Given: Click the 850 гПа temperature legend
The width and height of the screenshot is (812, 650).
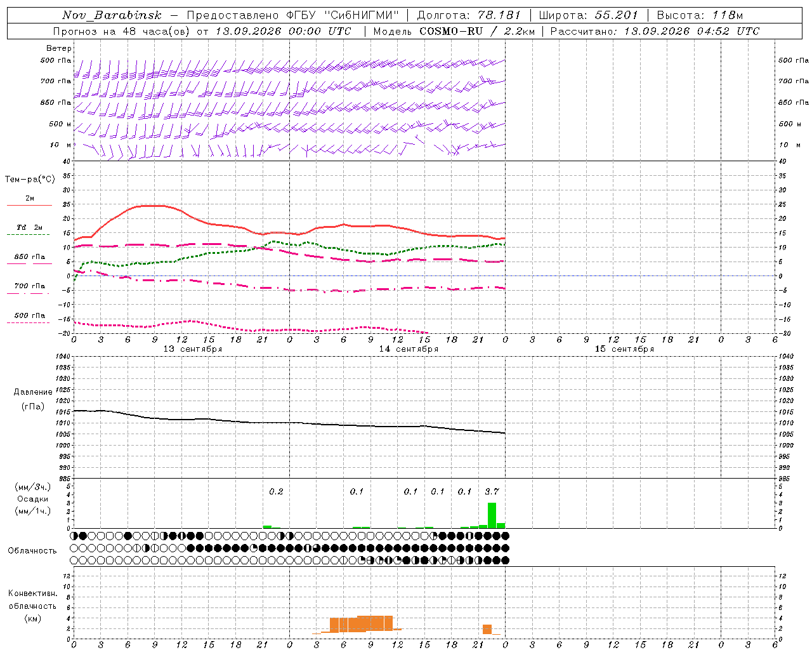Looking at the screenshot, I should [x=29, y=259].
